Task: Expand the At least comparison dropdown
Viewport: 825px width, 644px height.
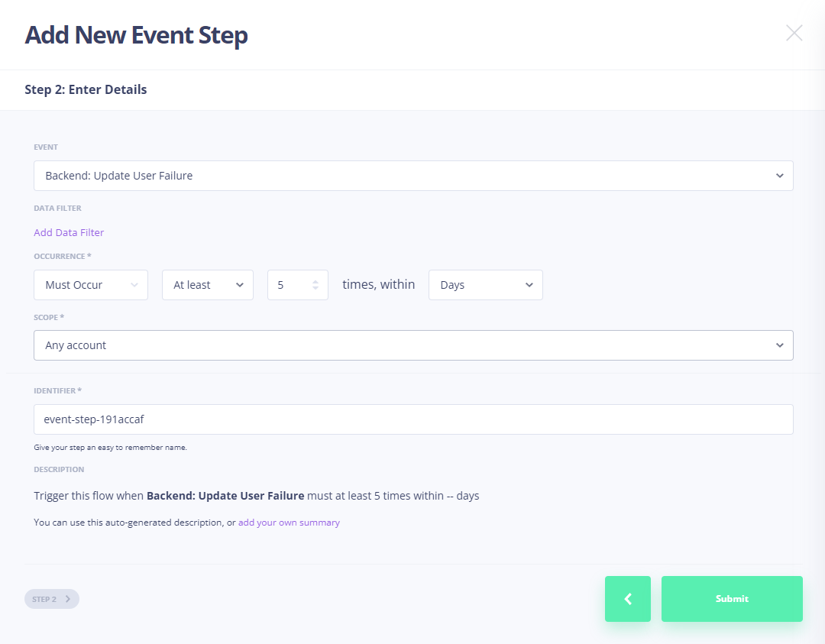Action: [x=199, y=285]
